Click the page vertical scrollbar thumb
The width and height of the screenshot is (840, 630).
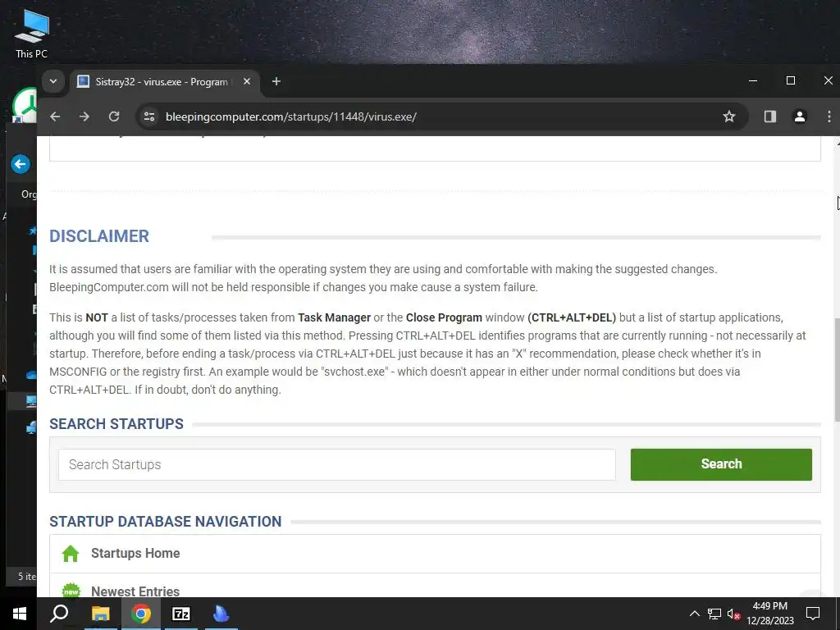(837, 370)
